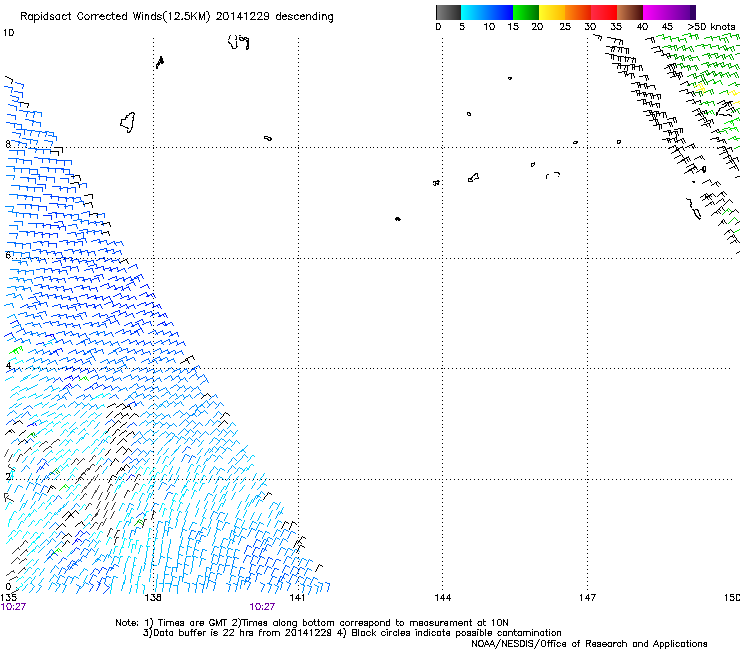Image resolution: width=740 pixels, height=650 pixels.
Task: Click the Rapidscat Corrected Winds title text
Action: 177,17
